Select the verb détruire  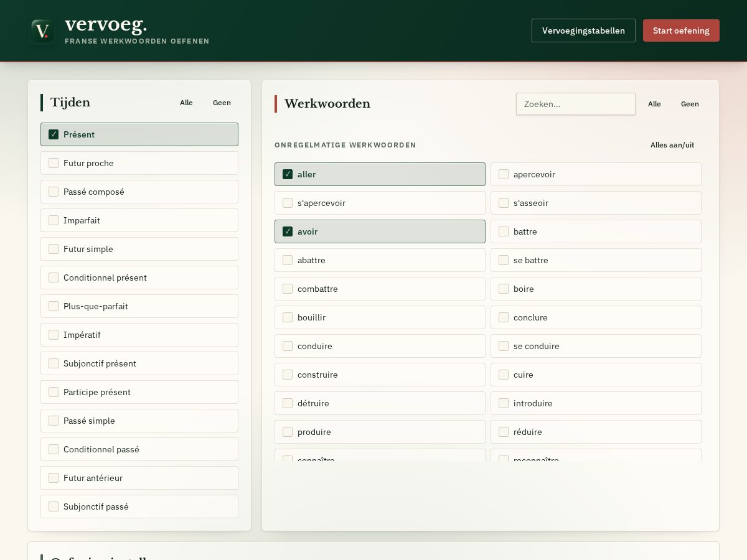pyautogui.click(x=380, y=403)
